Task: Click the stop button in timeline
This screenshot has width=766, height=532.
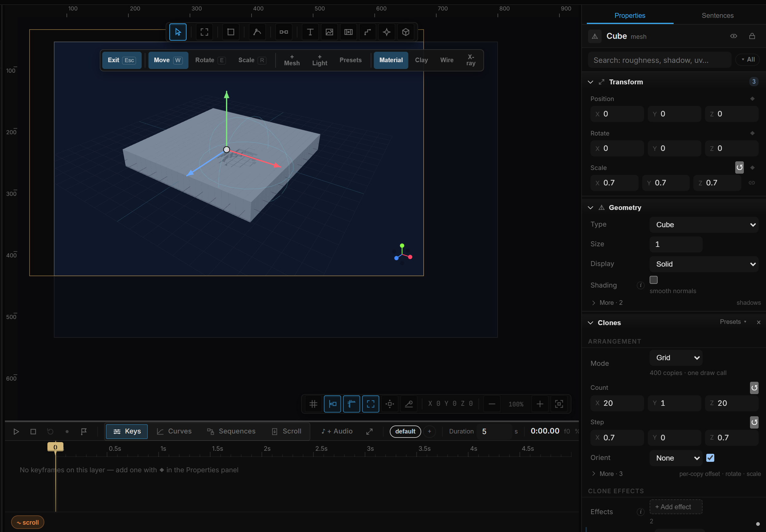Action: point(33,432)
